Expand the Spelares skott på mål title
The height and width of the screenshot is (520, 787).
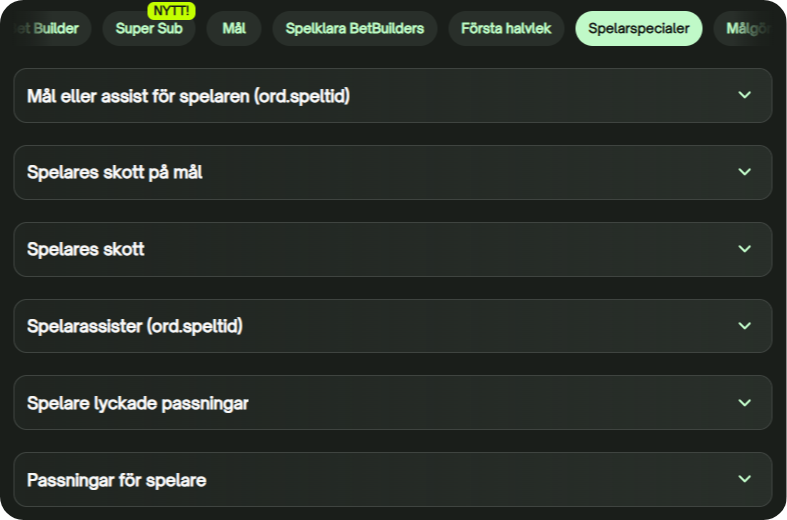[115, 173]
